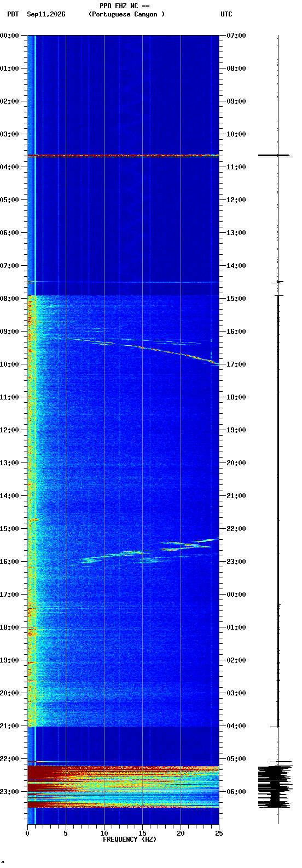Click the '(Portuguese Canyon )' subtitle
The width and height of the screenshot is (302, 868).
click(x=126, y=14)
